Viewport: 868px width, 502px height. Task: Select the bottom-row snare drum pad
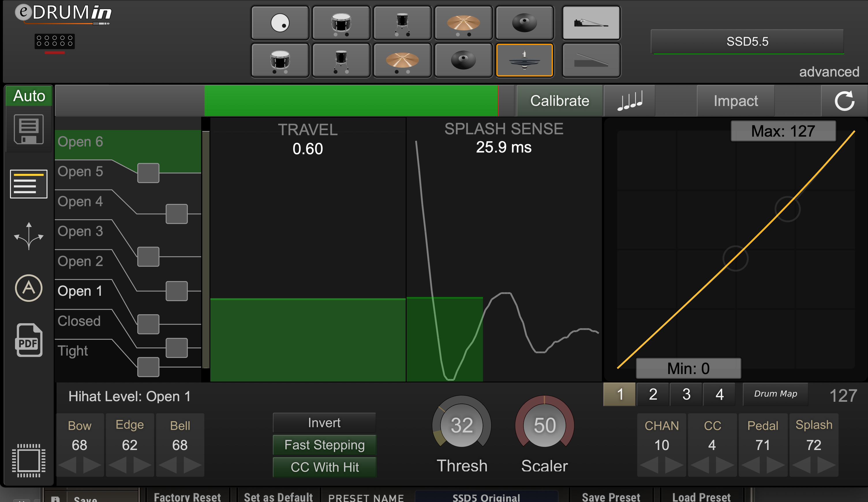coord(280,60)
